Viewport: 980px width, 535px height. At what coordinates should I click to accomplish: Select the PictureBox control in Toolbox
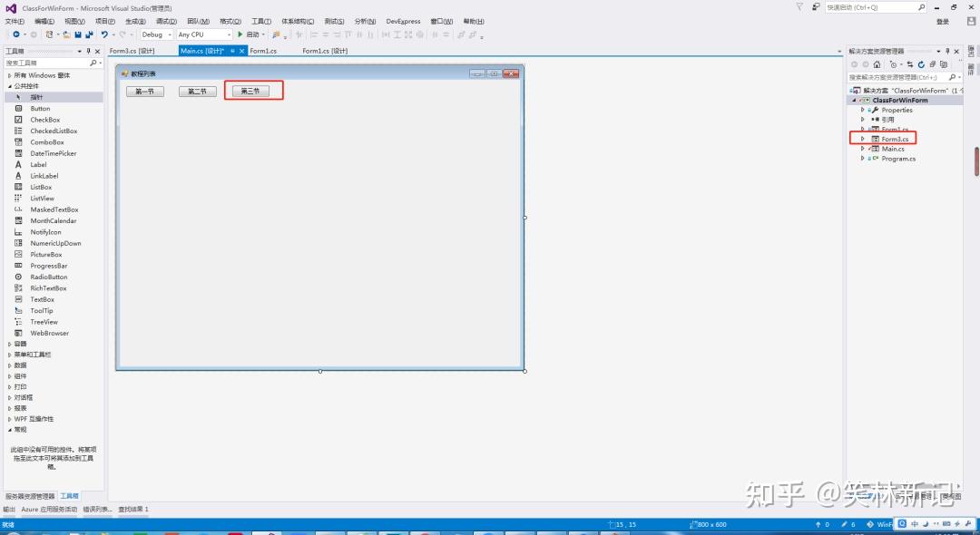[54, 255]
